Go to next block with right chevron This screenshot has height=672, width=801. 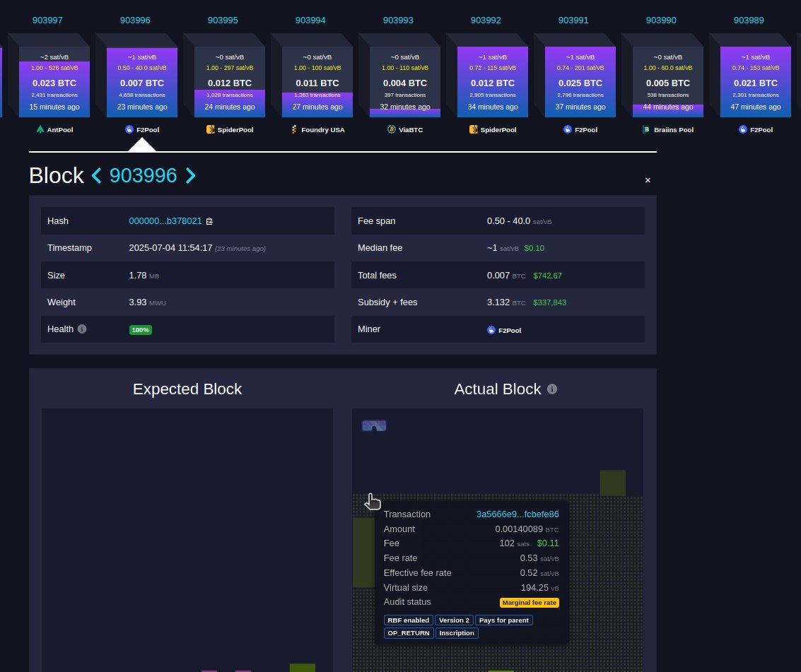point(191,176)
